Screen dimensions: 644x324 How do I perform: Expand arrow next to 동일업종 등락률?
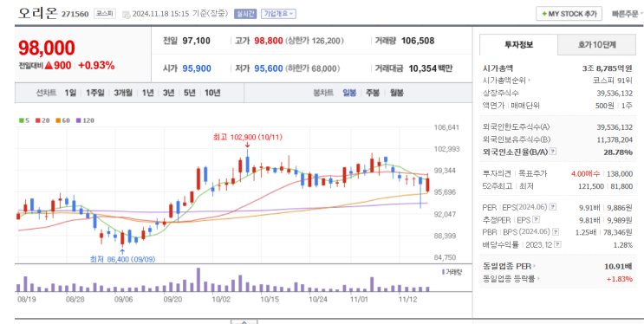tap(538, 279)
